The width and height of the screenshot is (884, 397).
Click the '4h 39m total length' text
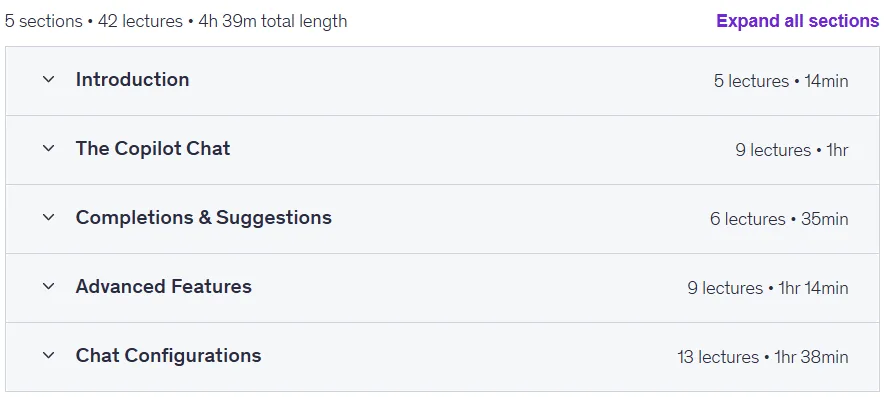tap(273, 21)
